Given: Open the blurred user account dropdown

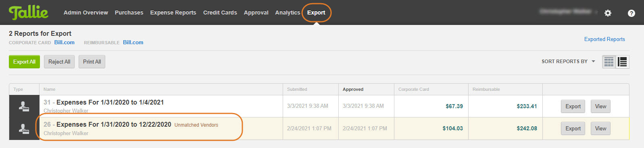Looking at the screenshot, I should coord(569,12).
